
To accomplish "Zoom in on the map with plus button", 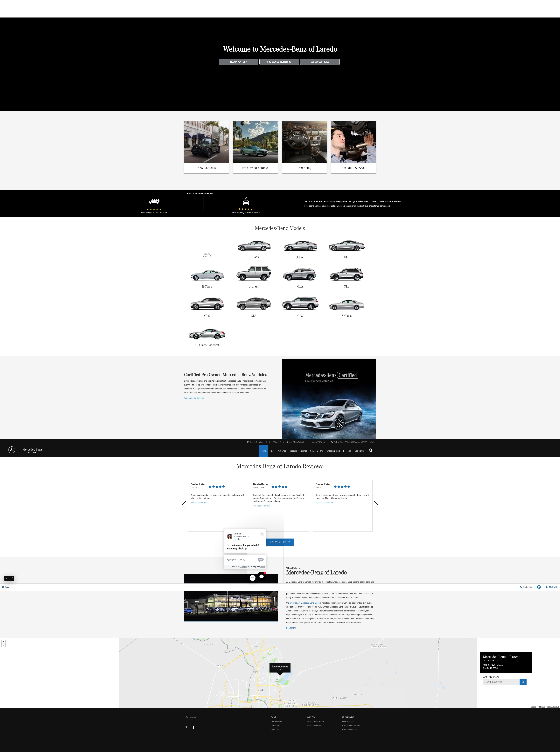I will (x=3, y=642).
